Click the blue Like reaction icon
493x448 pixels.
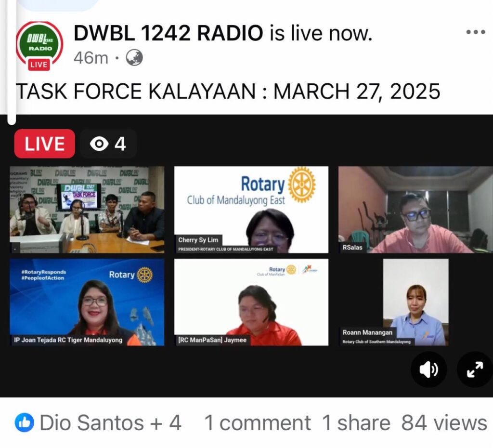pos(24,422)
